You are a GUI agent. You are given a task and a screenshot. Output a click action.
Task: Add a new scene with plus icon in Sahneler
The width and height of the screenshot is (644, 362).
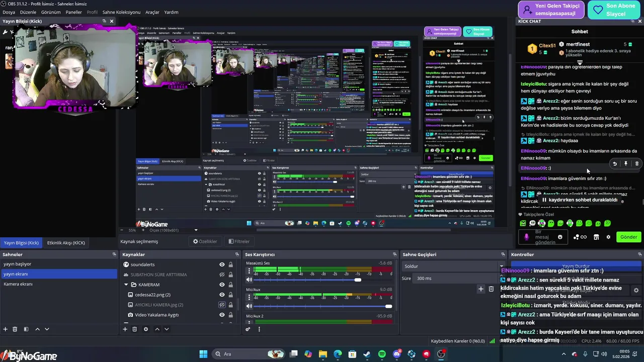click(6, 329)
